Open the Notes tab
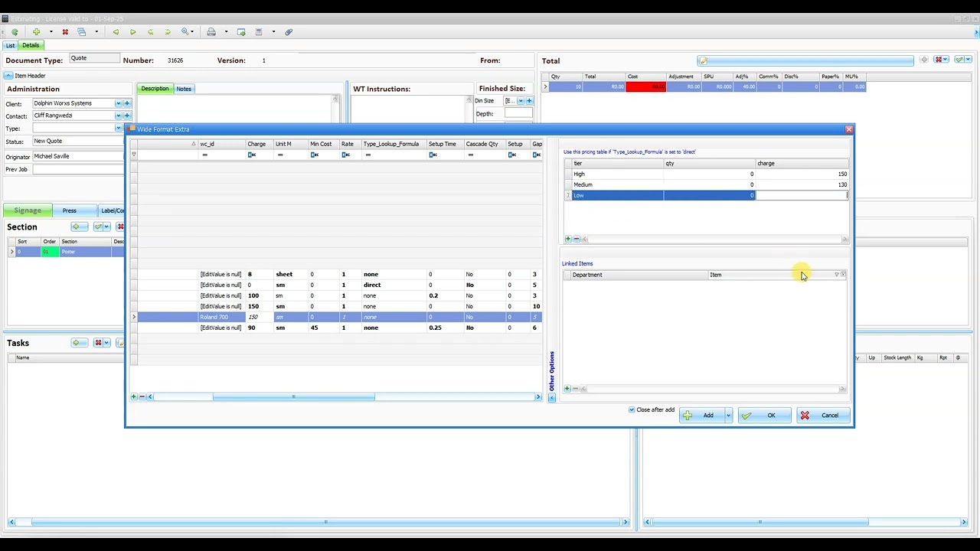 click(184, 89)
